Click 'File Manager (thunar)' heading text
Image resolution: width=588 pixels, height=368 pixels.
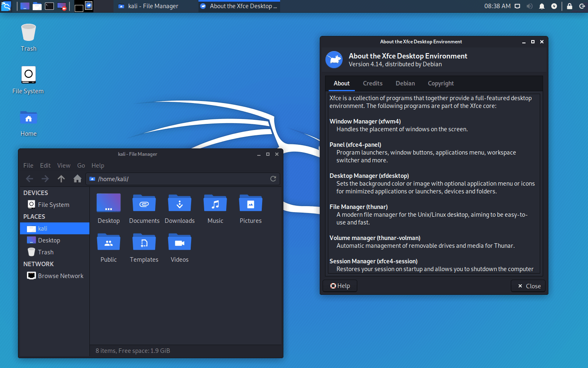[x=359, y=207]
